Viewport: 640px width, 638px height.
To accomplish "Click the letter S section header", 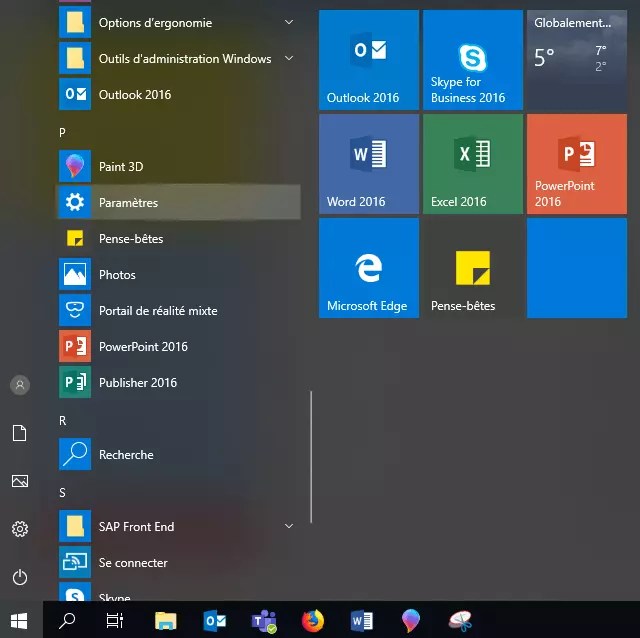I will coord(62,493).
